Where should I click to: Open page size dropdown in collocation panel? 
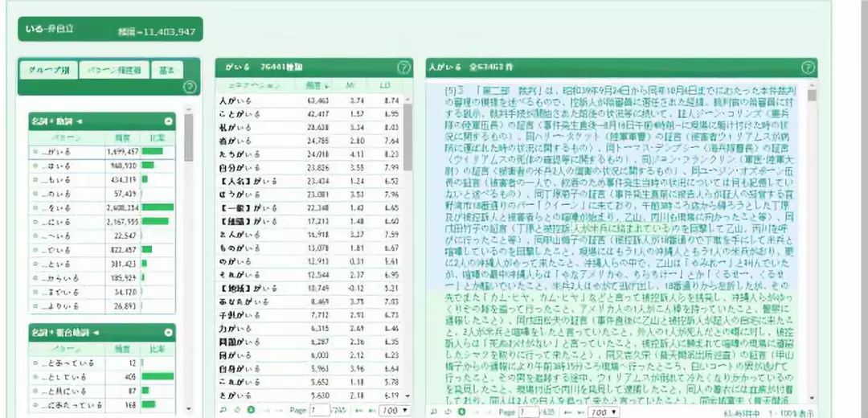tap(395, 411)
